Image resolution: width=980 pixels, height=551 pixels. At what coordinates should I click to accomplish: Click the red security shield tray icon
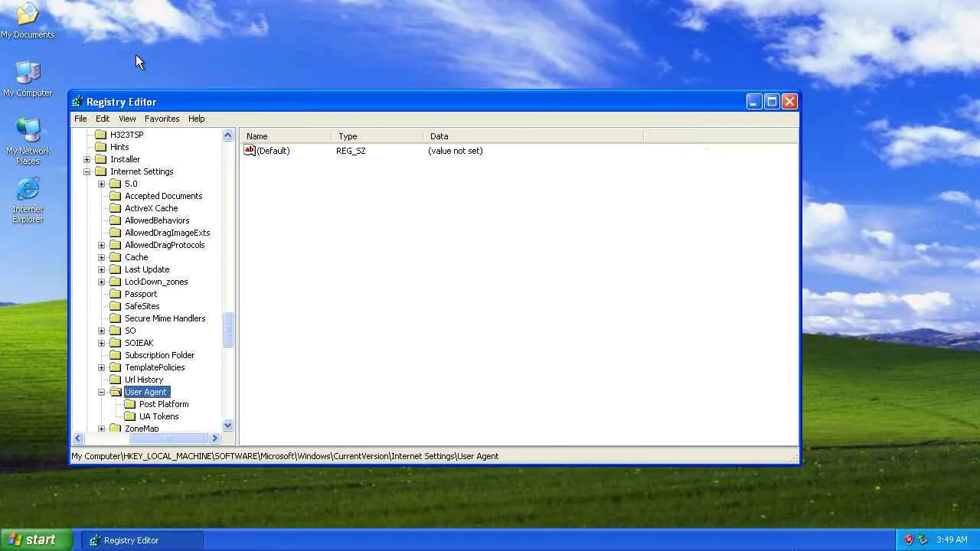click(x=909, y=540)
